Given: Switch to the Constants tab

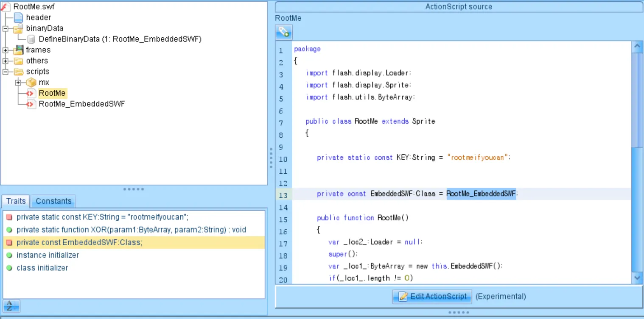Looking at the screenshot, I should [x=53, y=201].
